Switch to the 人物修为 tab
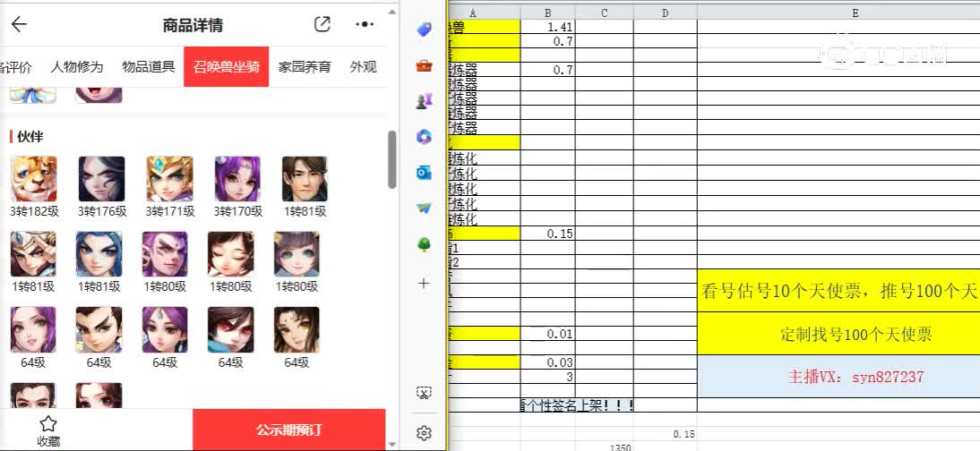 (x=76, y=67)
